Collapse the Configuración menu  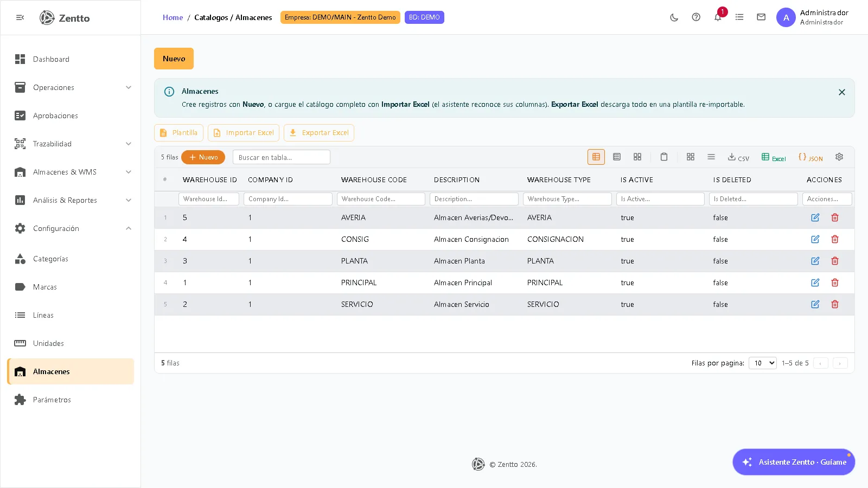[71, 228]
